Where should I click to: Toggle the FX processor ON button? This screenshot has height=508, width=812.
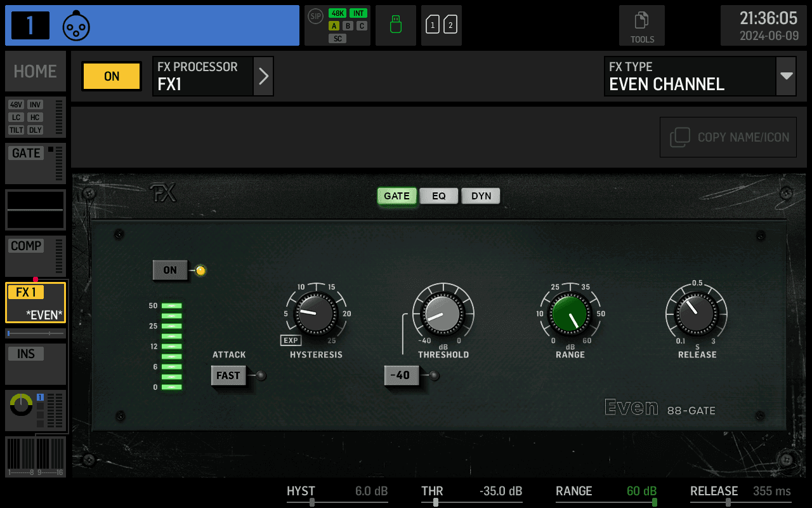click(x=112, y=76)
